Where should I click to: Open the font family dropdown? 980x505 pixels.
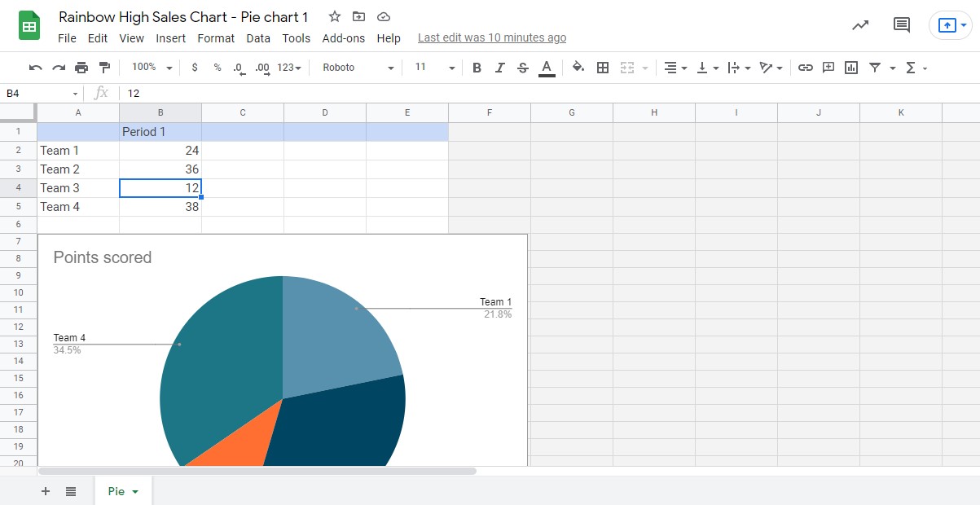pos(356,67)
